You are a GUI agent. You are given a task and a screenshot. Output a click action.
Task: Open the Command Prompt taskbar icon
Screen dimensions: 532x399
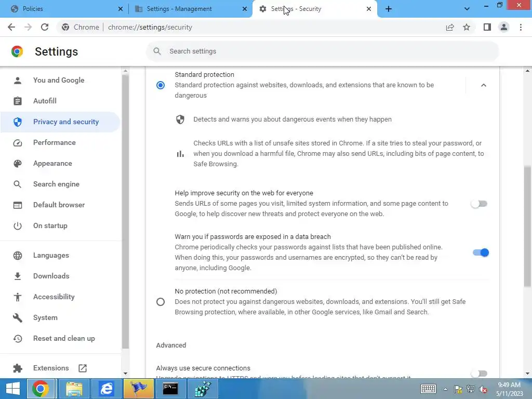[x=170, y=389]
